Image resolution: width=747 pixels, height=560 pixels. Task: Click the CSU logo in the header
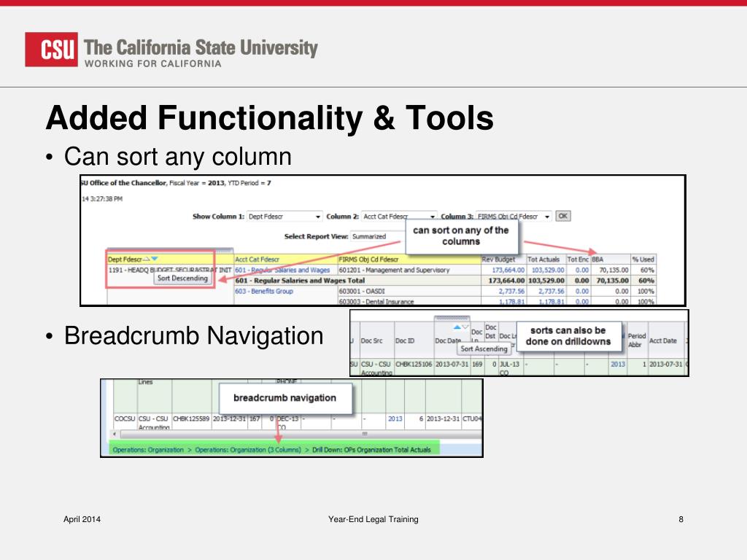tap(52, 49)
